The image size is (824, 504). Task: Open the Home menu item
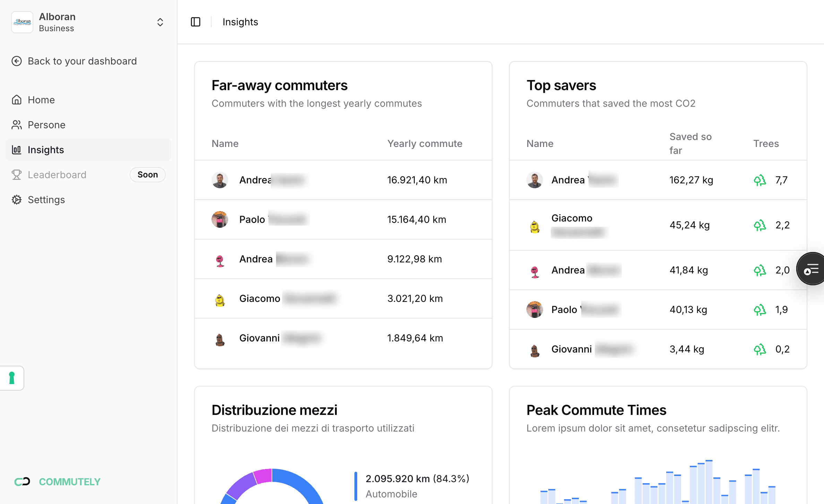(x=41, y=100)
